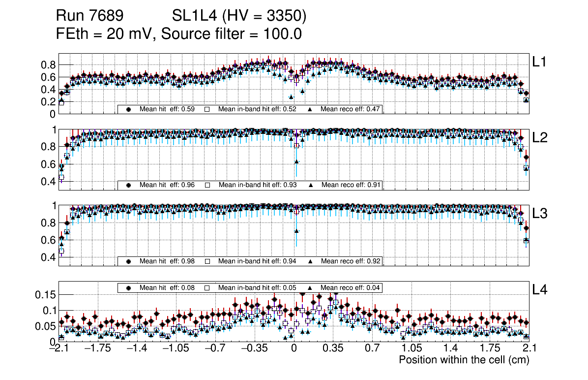Click the filled circle marker in L4 legend

tap(129, 287)
